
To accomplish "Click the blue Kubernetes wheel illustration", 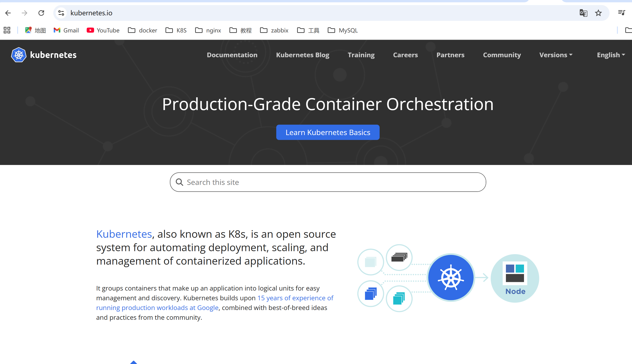I will coord(451,278).
